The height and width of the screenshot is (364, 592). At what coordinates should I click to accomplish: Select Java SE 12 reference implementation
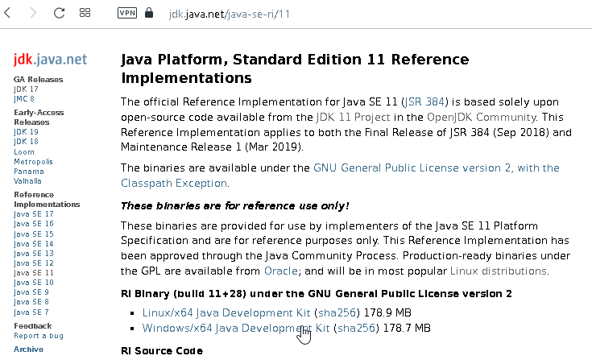coord(34,263)
